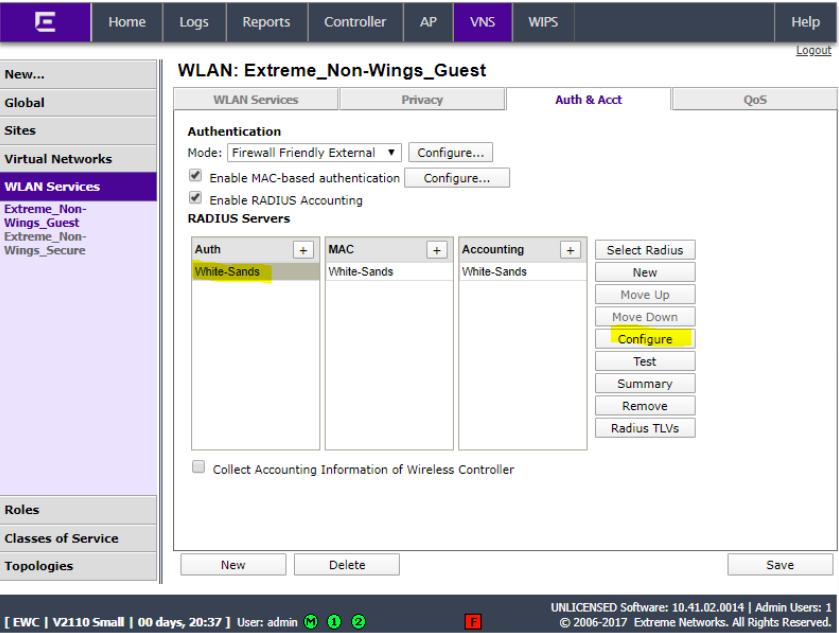Click the Move Up button
The height and width of the screenshot is (633, 839).
click(x=645, y=295)
